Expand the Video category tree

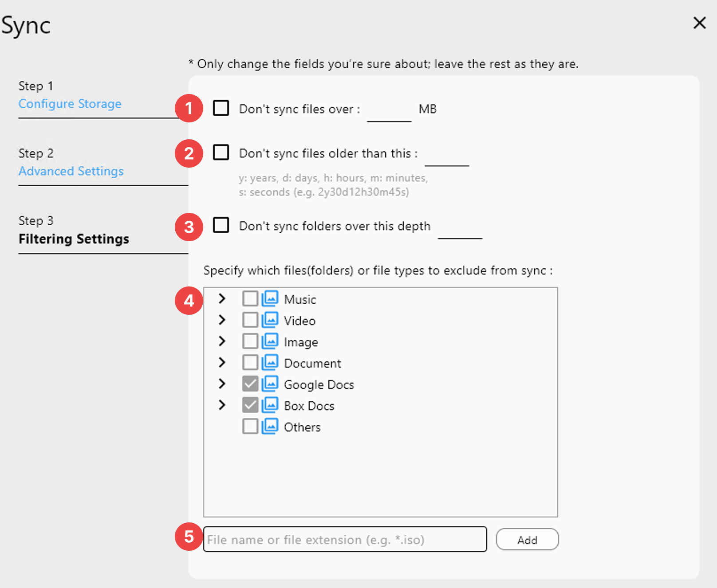point(222,320)
